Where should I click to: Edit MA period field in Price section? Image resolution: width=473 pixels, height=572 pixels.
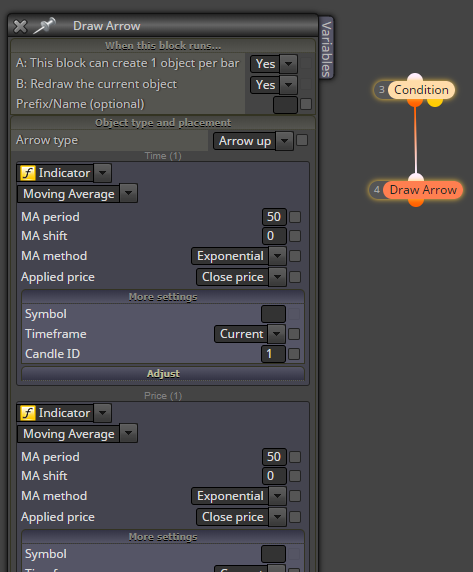tap(274, 457)
